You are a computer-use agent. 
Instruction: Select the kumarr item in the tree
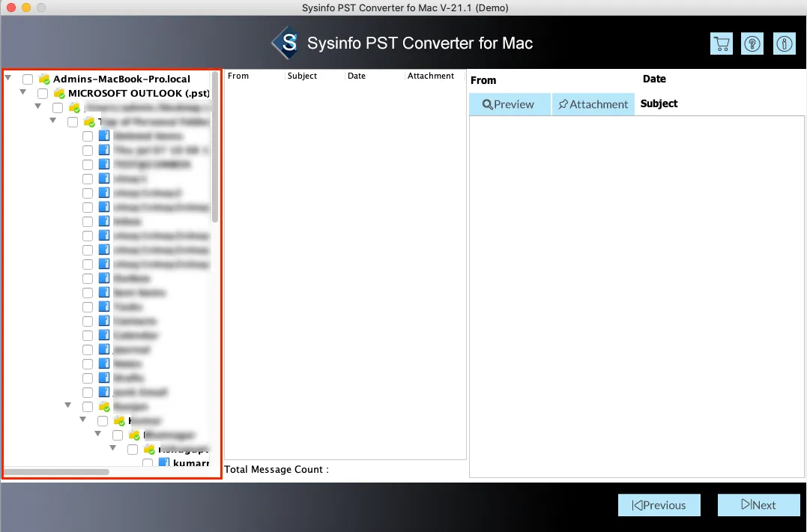coord(191,462)
